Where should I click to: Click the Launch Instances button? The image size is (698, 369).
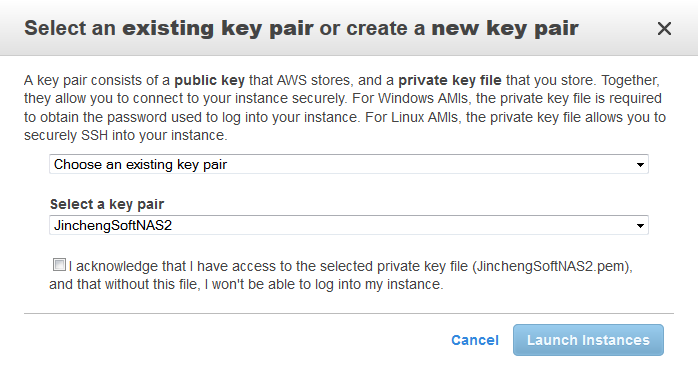[x=588, y=340]
